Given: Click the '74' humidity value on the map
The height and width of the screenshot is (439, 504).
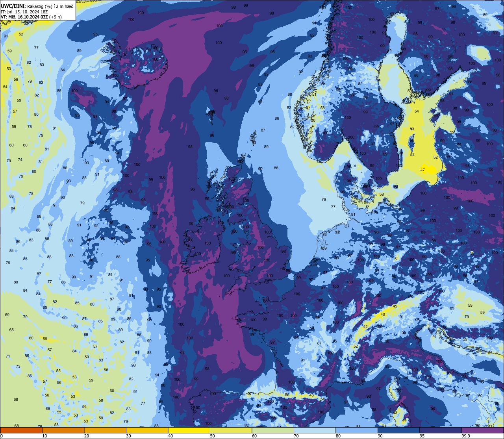Looking at the screenshot, I should point(20,159).
